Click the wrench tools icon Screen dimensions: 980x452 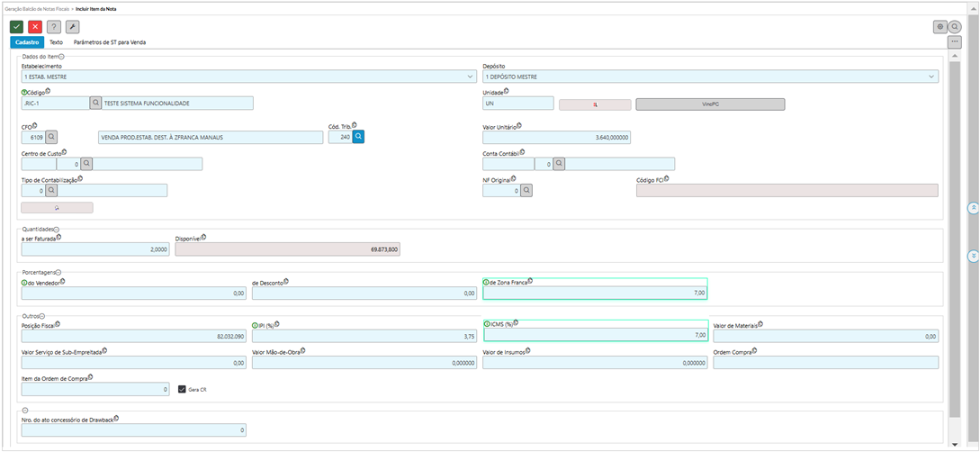pyautogui.click(x=73, y=27)
